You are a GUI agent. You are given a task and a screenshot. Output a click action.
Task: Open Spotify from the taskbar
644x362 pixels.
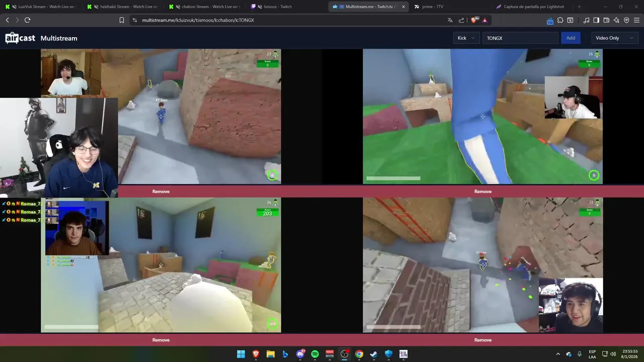click(315, 354)
